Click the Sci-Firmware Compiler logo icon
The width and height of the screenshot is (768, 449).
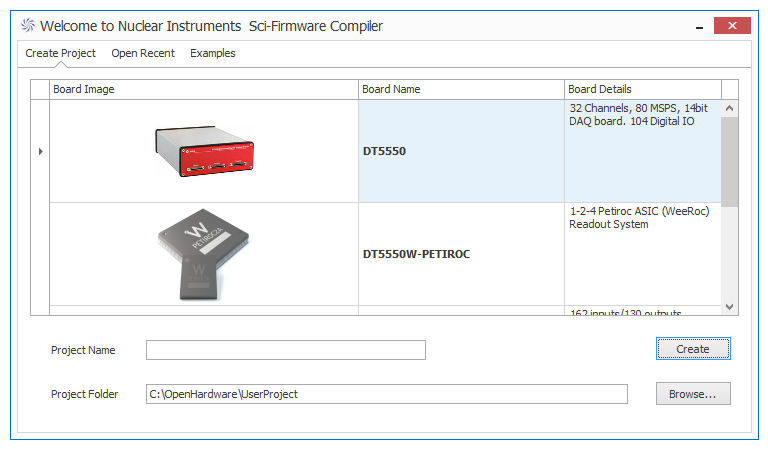(x=28, y=25)
